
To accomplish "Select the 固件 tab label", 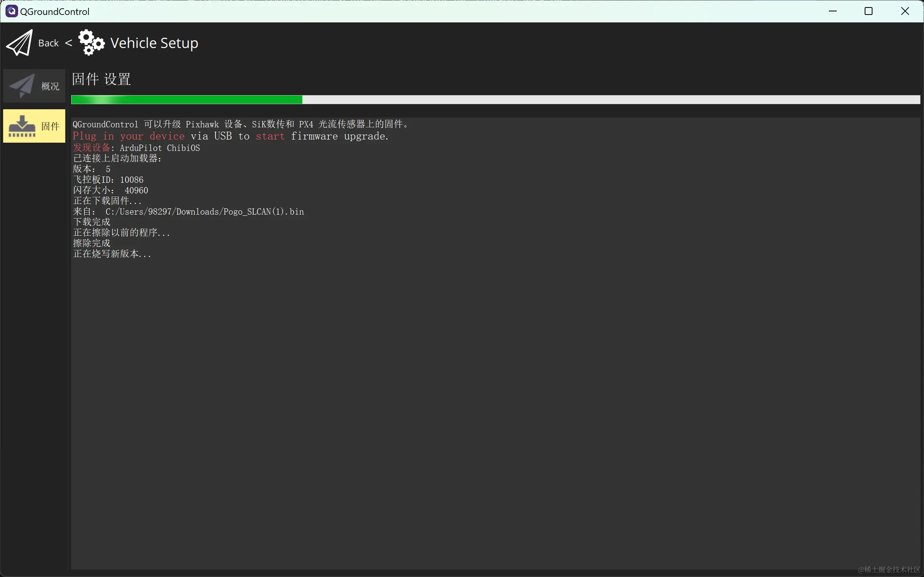I will coord(50,126).
